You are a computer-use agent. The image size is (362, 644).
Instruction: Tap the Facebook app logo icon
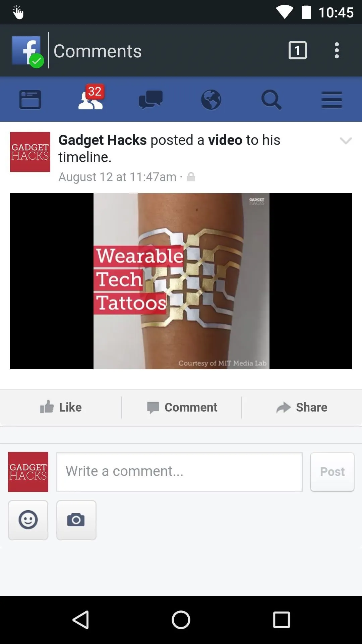click(x=27, y=51)
